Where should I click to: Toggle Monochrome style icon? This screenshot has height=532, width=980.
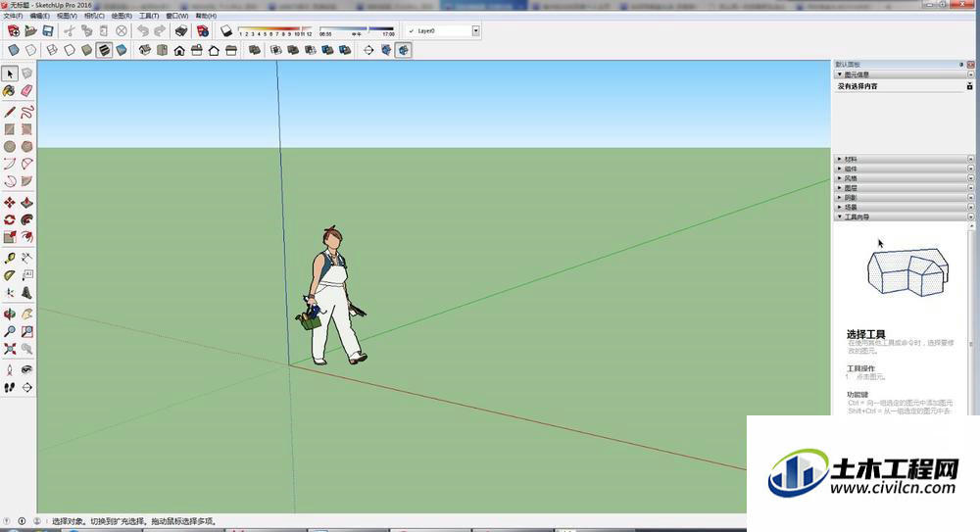point(122,50)
